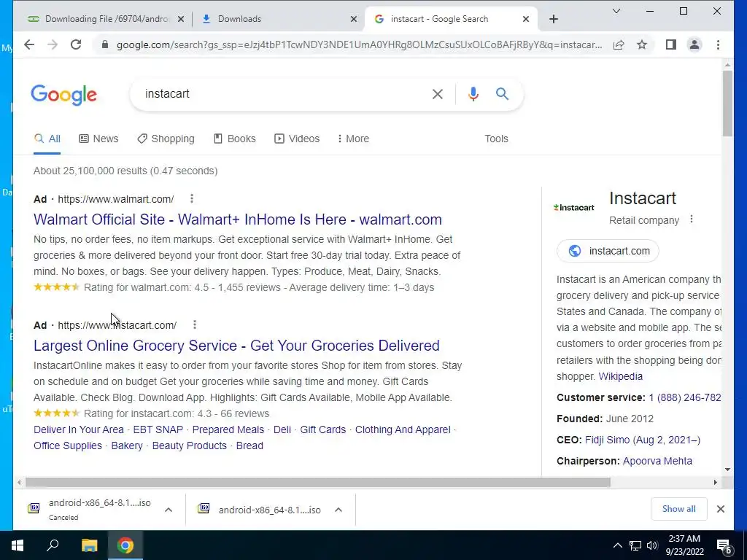Share this page icon in address bar

pos(619,44)
